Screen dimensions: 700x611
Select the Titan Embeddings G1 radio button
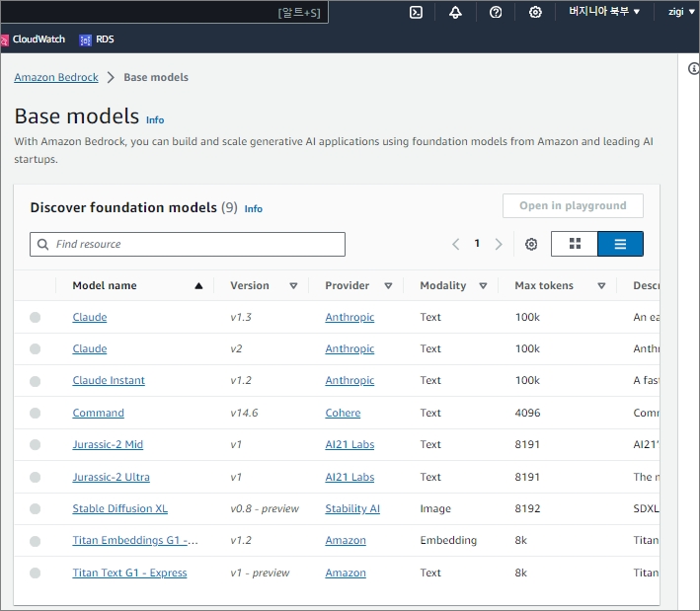click(35, 541)
